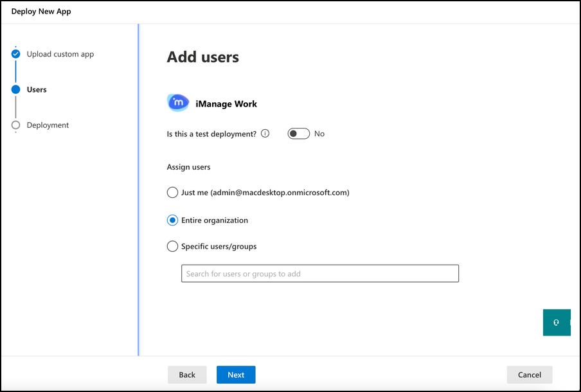
Task: Jump to the Deployment step label
Action: [48, 125]
